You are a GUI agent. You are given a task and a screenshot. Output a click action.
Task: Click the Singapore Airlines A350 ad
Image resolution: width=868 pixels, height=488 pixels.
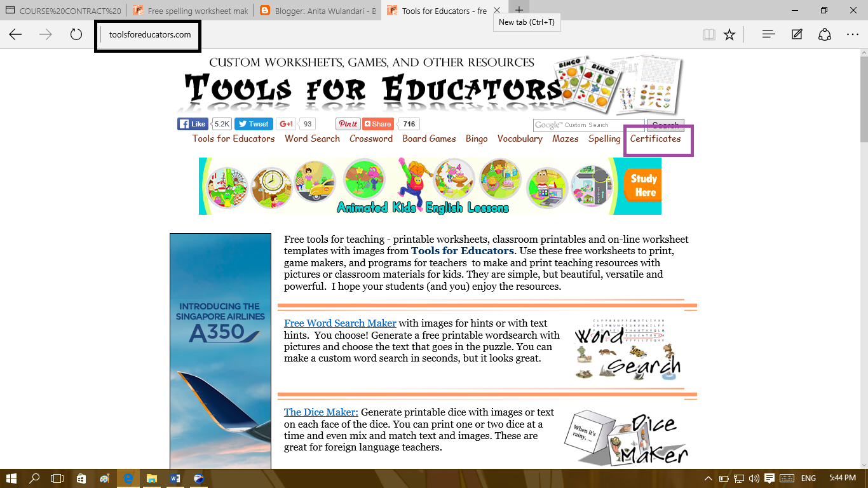click(x=220, y=351)
